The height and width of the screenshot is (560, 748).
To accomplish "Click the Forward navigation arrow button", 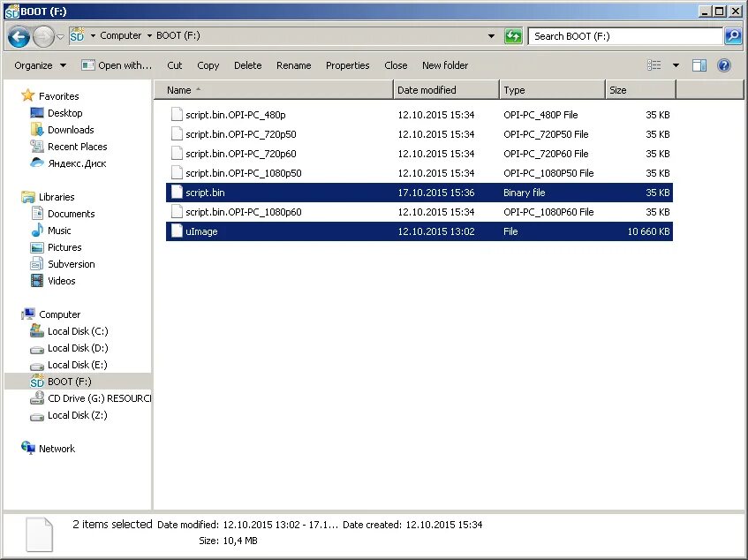I will coord(43,36).
